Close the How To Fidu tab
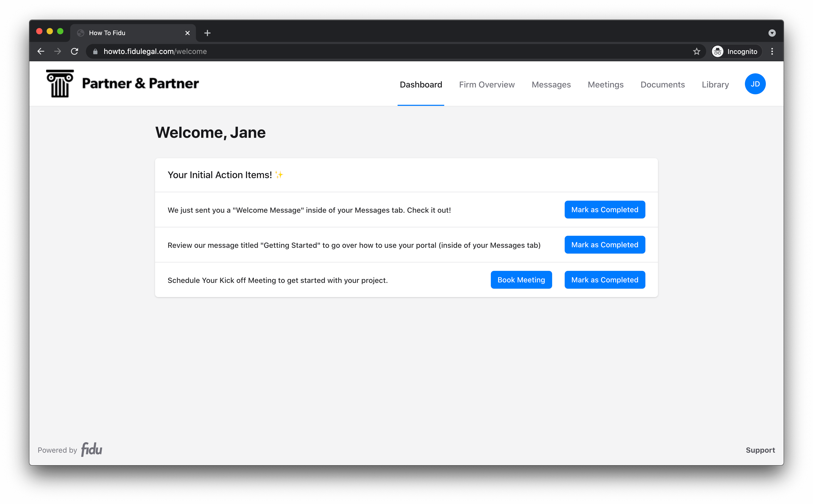 (187, 33)
